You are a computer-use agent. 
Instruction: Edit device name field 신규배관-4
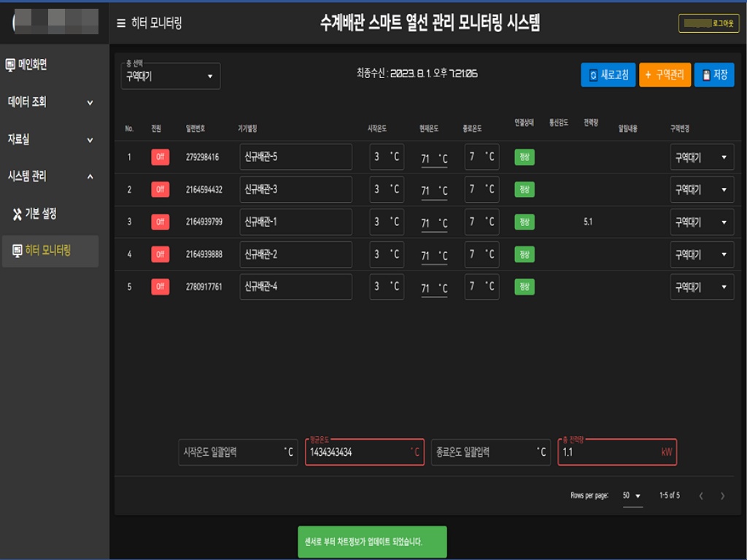click(x=296, y=287)
